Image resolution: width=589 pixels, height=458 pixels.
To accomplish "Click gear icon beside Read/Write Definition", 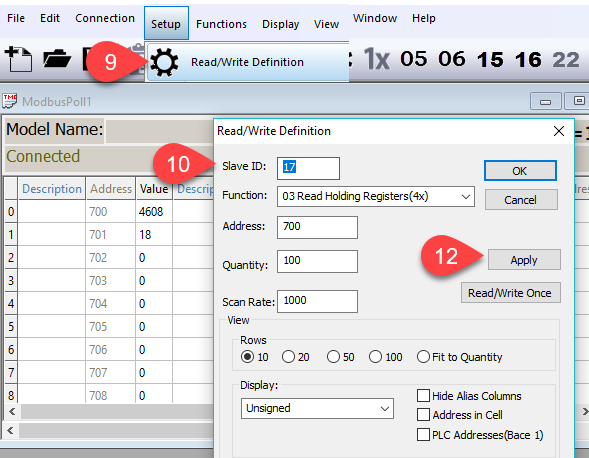I will point(164,62).
